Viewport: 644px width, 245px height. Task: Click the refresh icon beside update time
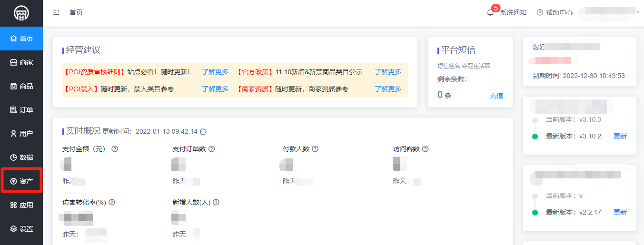pos(203,132)
